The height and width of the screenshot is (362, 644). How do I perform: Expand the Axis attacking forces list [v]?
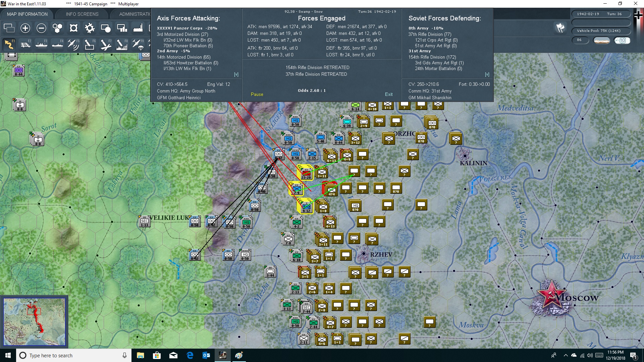236,74
